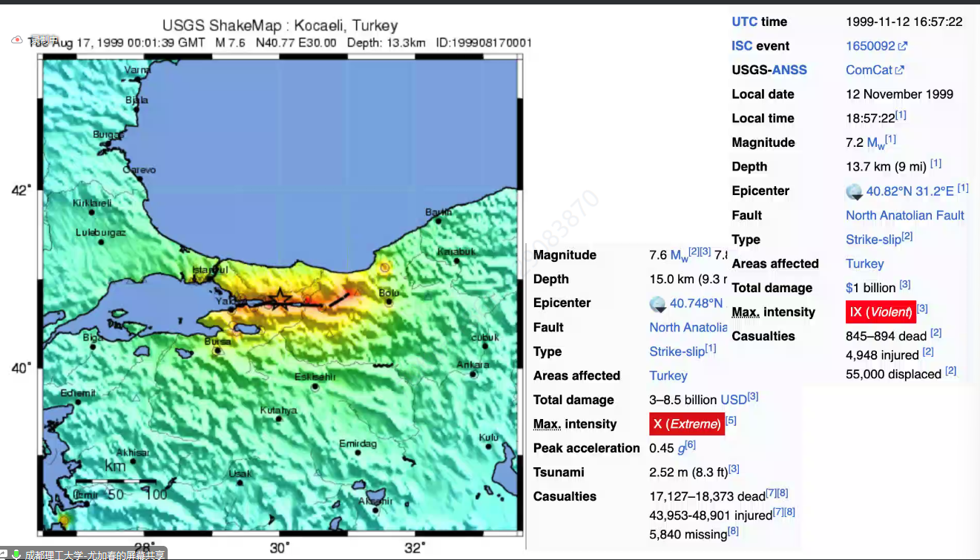Click reference [6] after 0.45 g

click(691, 445)
